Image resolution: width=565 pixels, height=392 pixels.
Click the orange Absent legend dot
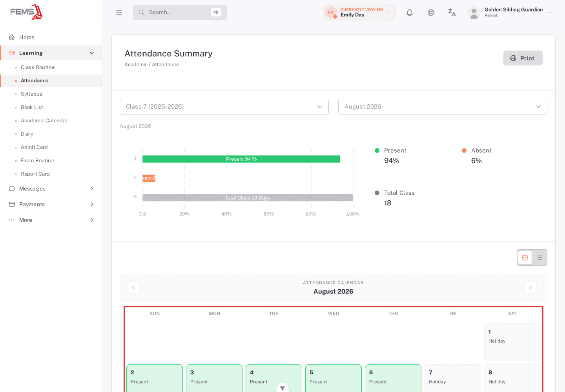[464, 151]
